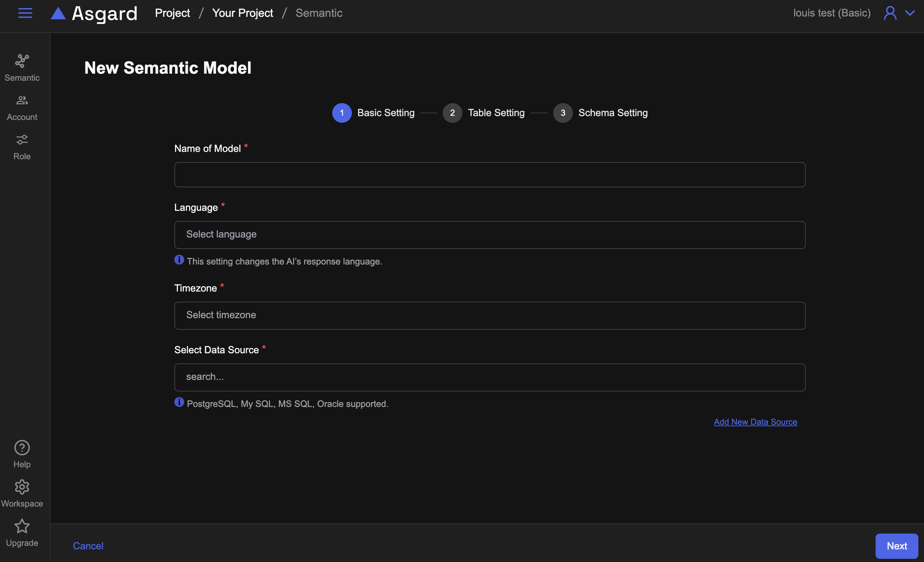Go to Account in sidebar
Screen dimensions: 924x562
22,100
